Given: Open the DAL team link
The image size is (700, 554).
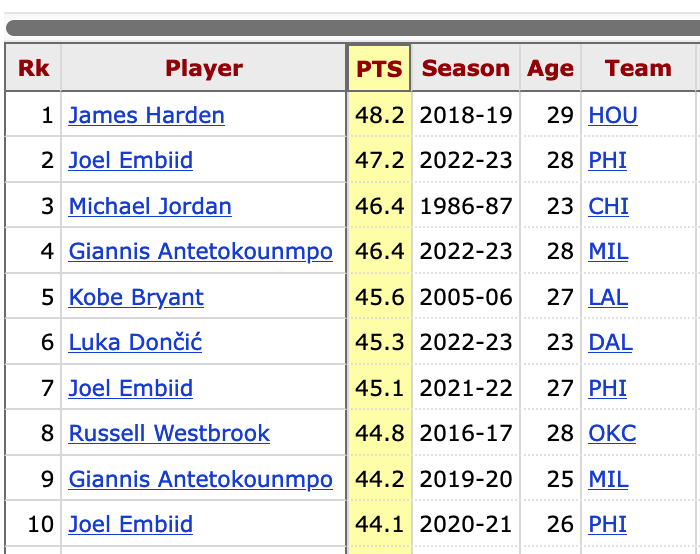Looking at the screenshot, I should click(x=610, y=342).
